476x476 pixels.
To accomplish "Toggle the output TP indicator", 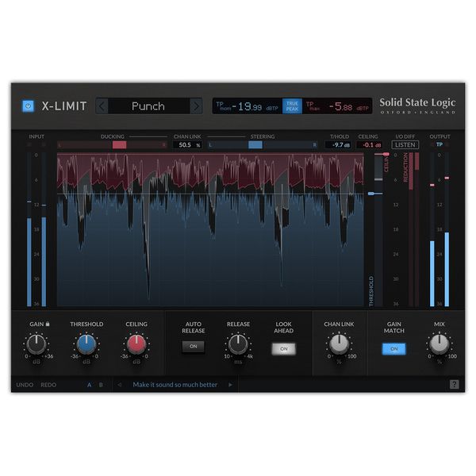I will pyautogui.click(x=440, y=144).
